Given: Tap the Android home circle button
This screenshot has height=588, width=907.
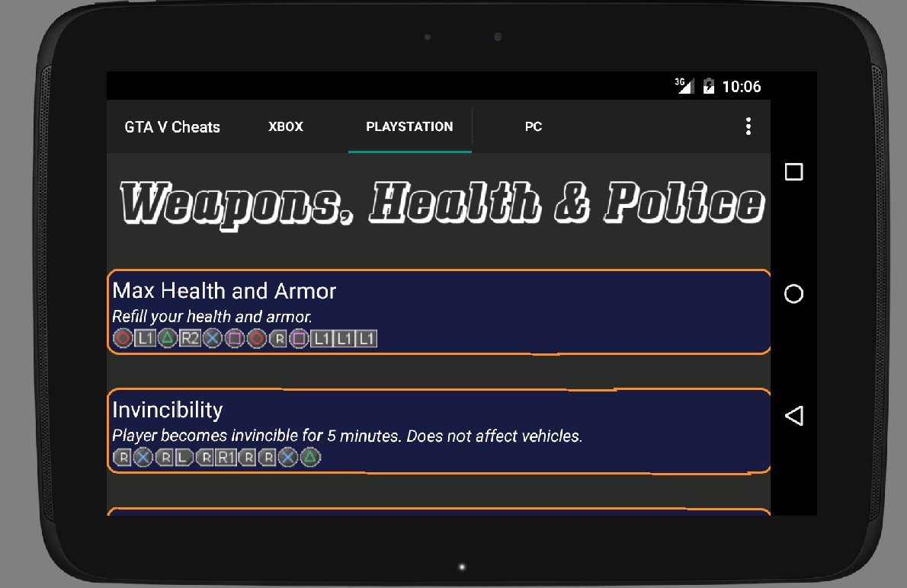Looking at the screenshot, I should click(x=793, y=294).
